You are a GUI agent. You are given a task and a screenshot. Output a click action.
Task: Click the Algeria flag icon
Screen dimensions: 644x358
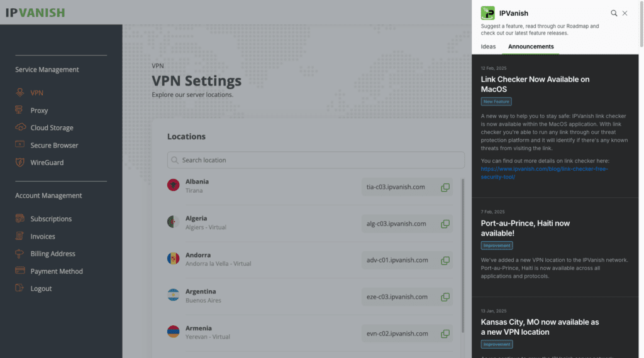[x=174, y=222]
